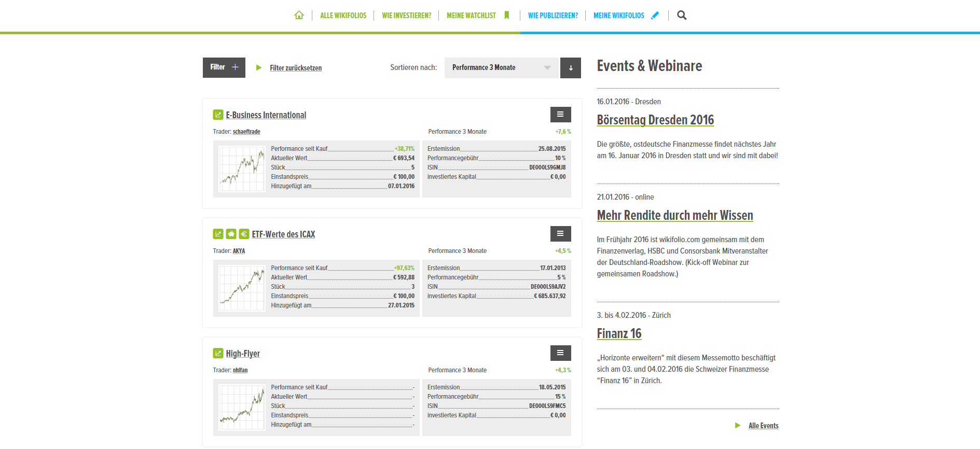
Task: Click the green arrow before Alle Events
Action: coord(738,426)
